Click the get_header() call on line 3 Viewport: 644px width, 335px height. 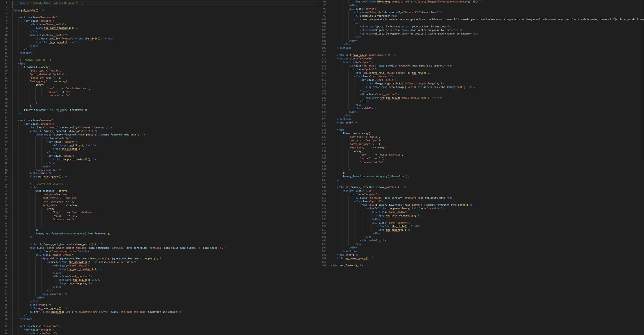click(x=30, y=10)
